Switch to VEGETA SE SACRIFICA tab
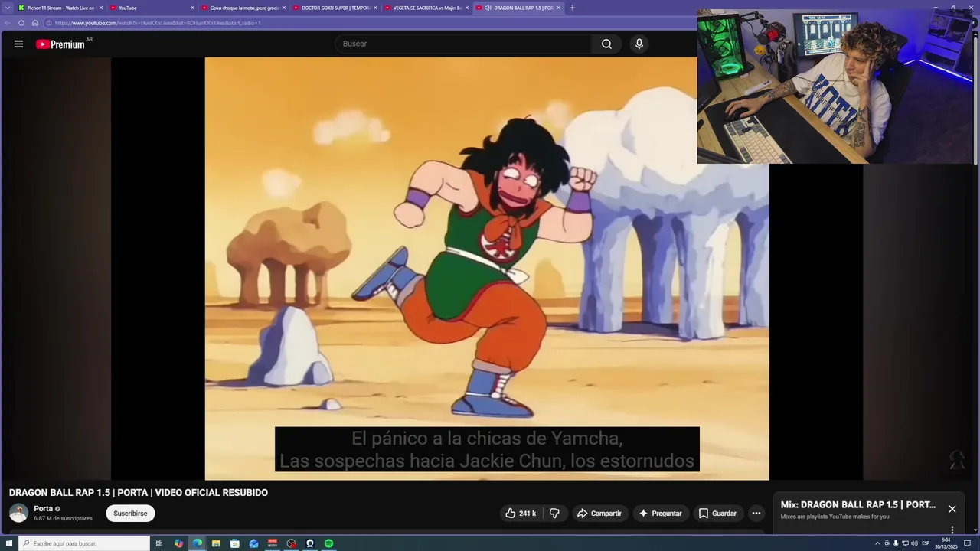 point(426,8)
